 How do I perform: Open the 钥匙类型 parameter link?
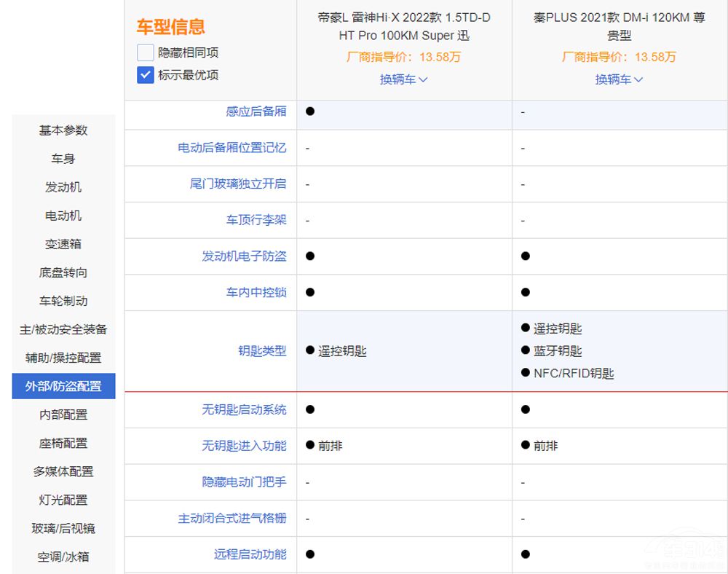pos(263,351)
